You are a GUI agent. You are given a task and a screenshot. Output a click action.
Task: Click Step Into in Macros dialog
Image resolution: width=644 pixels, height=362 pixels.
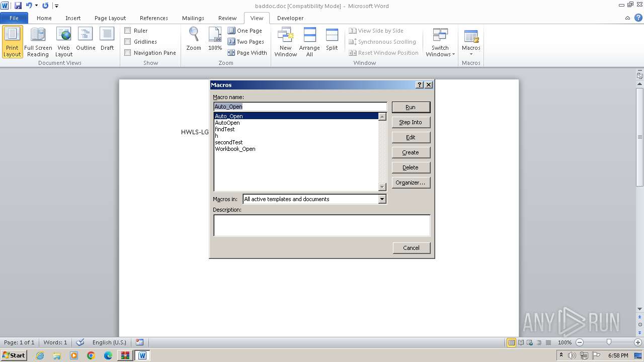(x=411, y=122)
